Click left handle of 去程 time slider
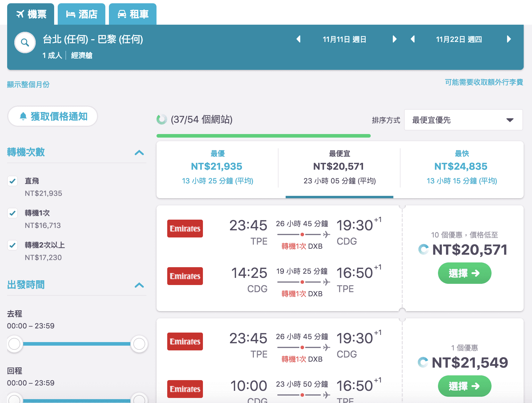This screenshot has height=403, width=532. 14,344
